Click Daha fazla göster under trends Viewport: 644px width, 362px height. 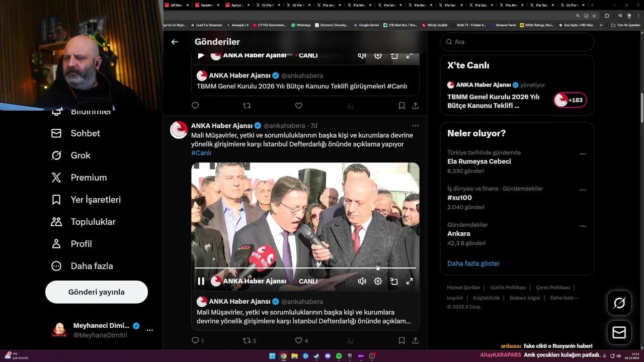(473, 263)
